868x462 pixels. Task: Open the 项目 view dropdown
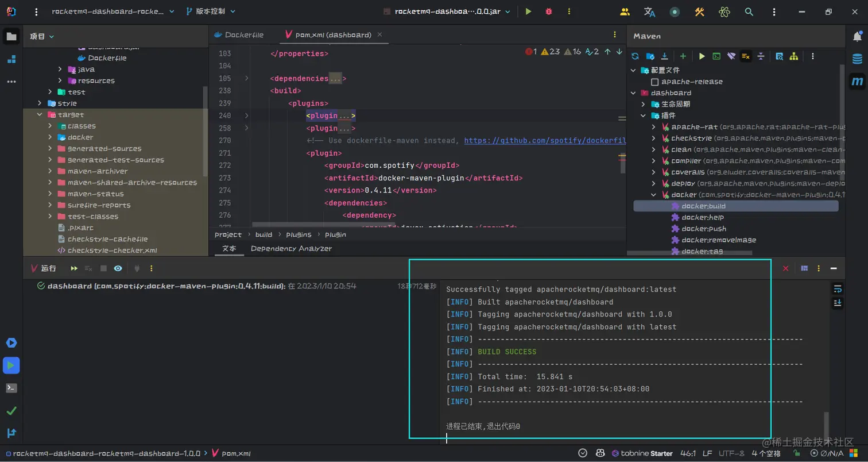(42, 36)
